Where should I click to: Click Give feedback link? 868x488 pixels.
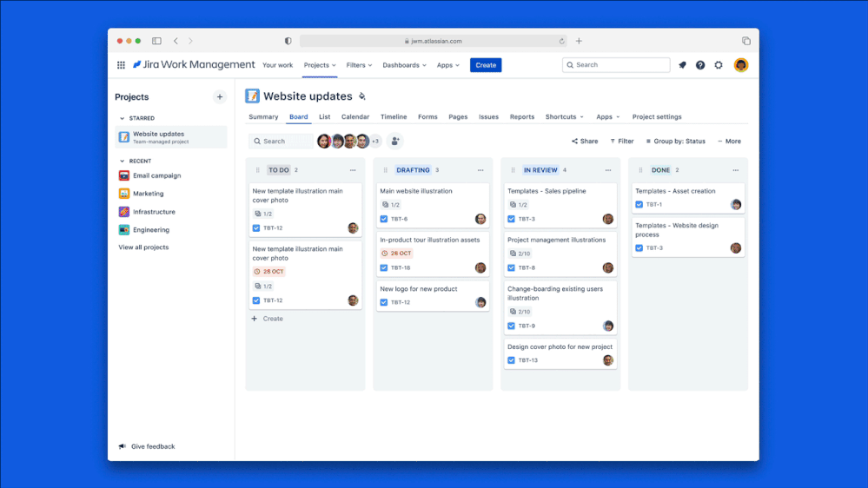click(147, 446)
